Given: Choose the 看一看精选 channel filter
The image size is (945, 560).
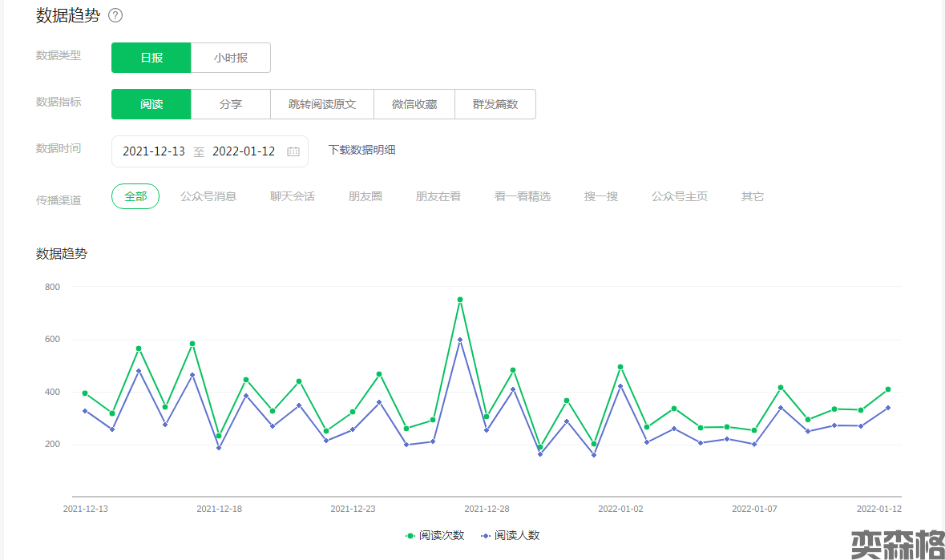Looking at the screenshot, I should (x=523, y=196).
